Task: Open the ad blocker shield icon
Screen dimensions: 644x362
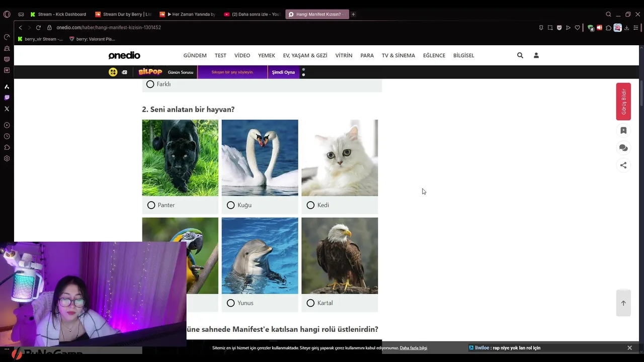Action: tap(559, 28)
